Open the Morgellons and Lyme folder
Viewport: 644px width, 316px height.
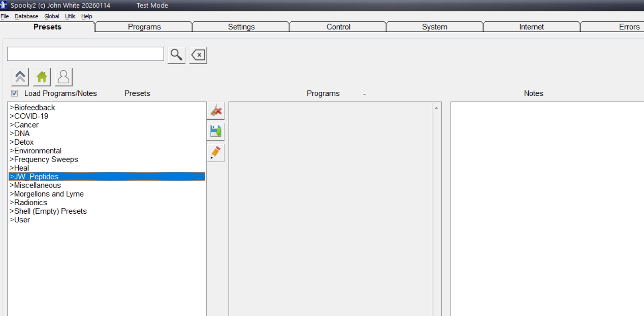[x=49, y=194]
